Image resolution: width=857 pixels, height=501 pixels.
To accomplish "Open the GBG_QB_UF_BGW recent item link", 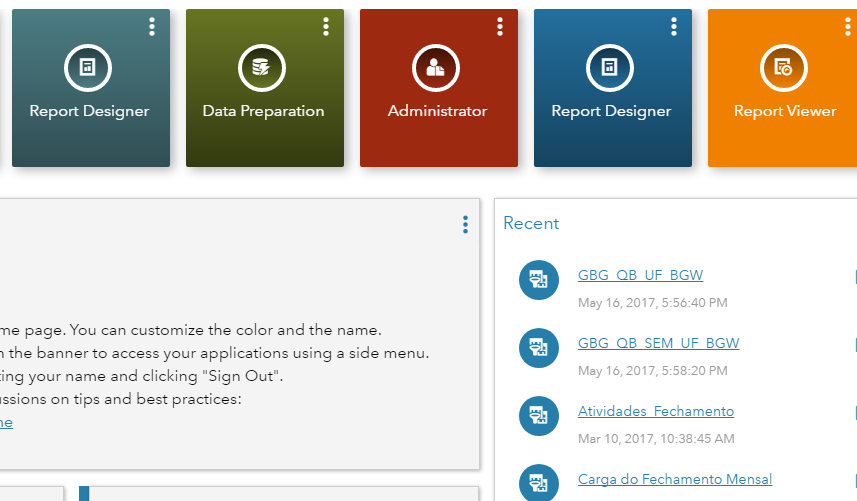I will coord(640,276).
